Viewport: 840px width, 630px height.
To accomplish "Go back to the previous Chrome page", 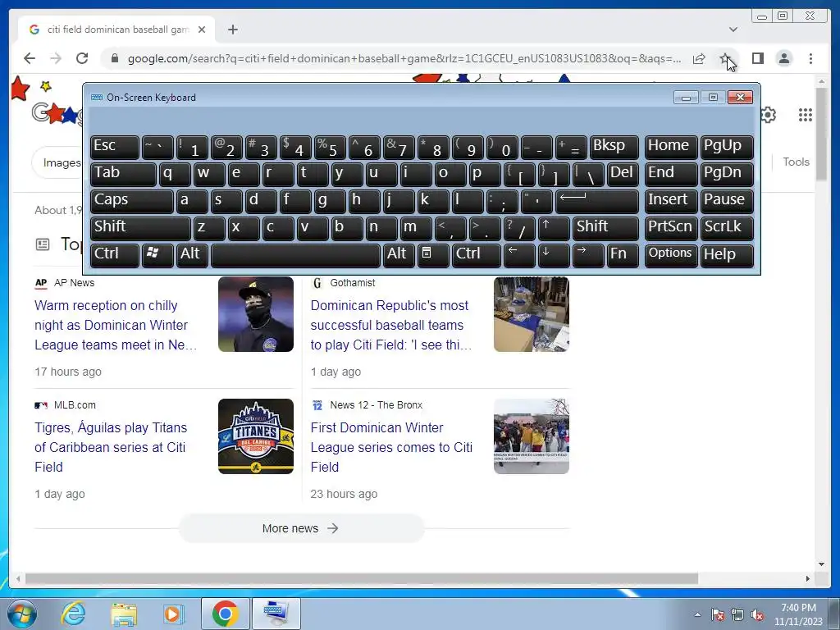I will click(x=30, y=58).
